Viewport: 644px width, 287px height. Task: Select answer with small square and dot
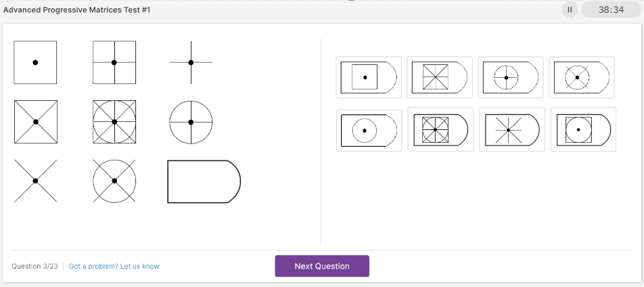[x=369, y=77]
